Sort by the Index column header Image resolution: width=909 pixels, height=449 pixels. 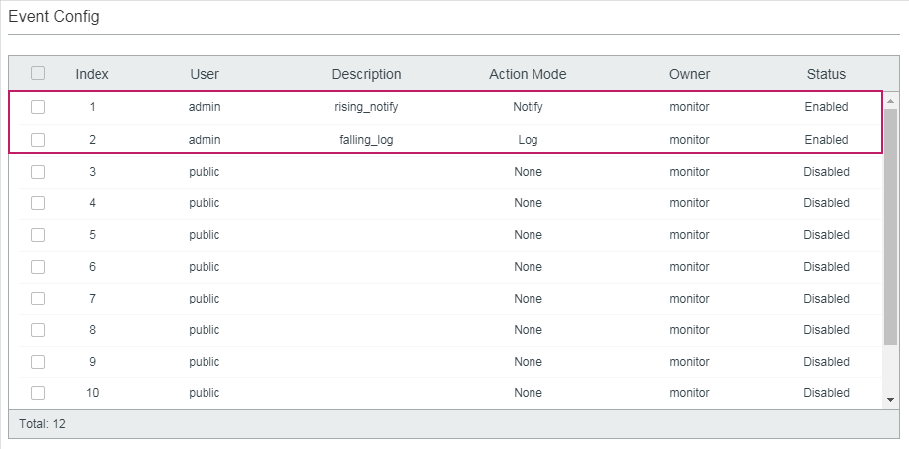[92, 74]
